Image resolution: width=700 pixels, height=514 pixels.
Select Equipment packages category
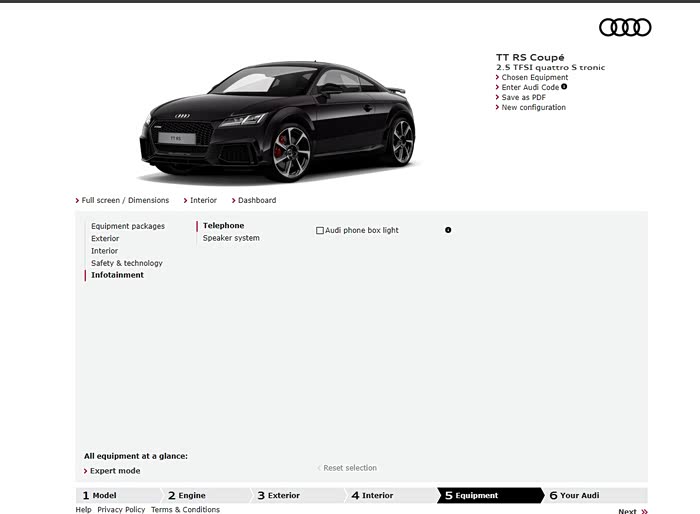(x=128, y=226)
